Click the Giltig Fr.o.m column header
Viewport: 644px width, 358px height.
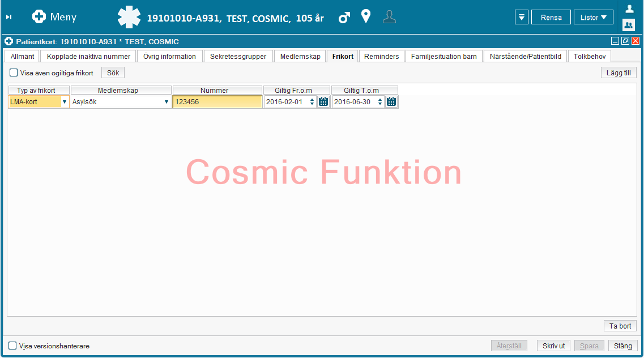(x=297, y=90)
